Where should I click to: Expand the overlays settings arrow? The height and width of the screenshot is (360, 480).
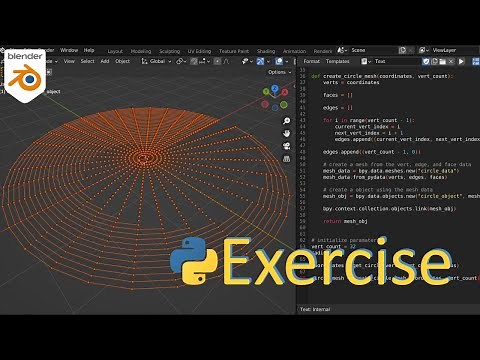click(287, 61)
